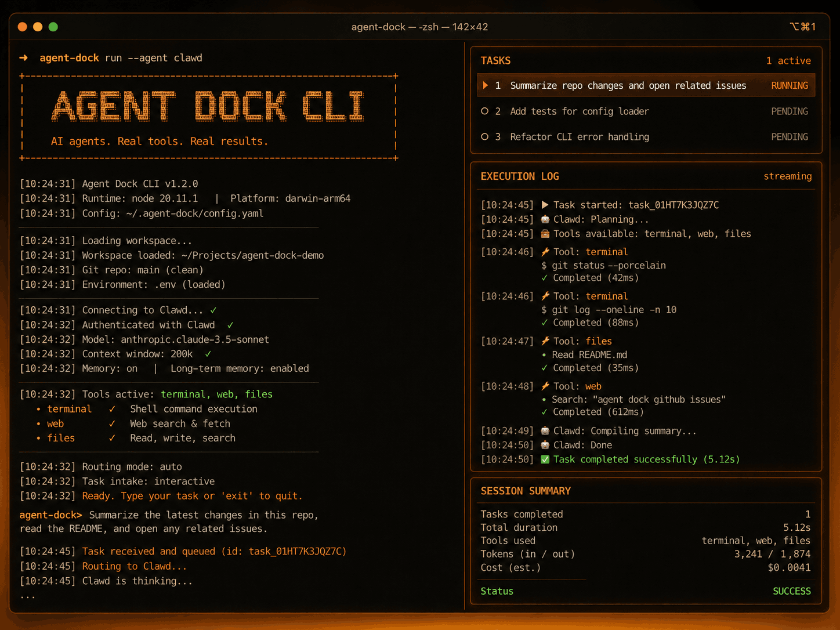The height and width of the screenshot is (630, 840).
Task: Click the checkmark after Connecting to Clawd
Action: [x=213, y=310]
